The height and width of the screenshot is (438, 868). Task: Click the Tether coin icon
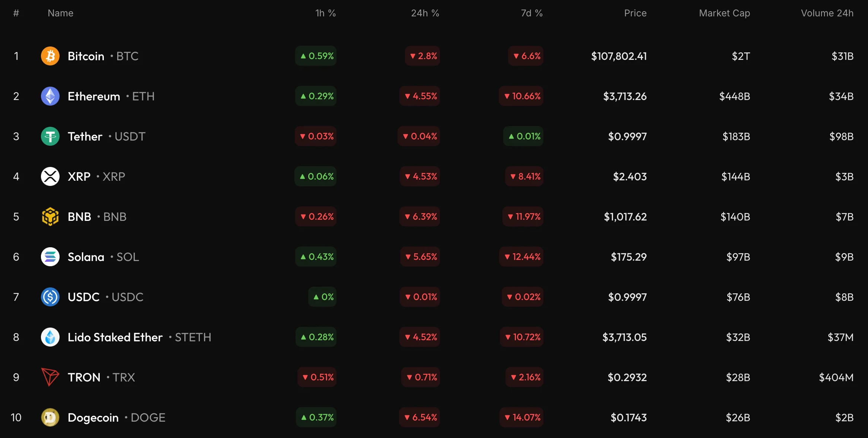pos(50,136)
